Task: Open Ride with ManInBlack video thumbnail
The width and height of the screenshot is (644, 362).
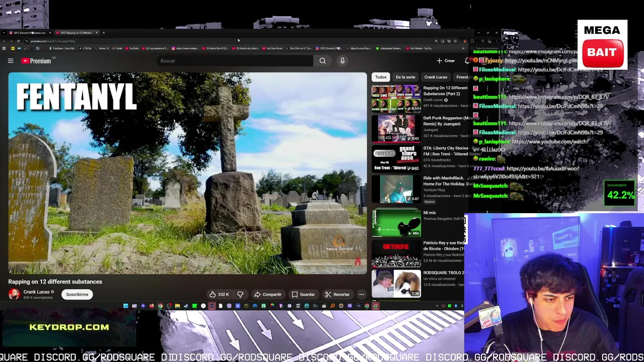Action: 396,189
